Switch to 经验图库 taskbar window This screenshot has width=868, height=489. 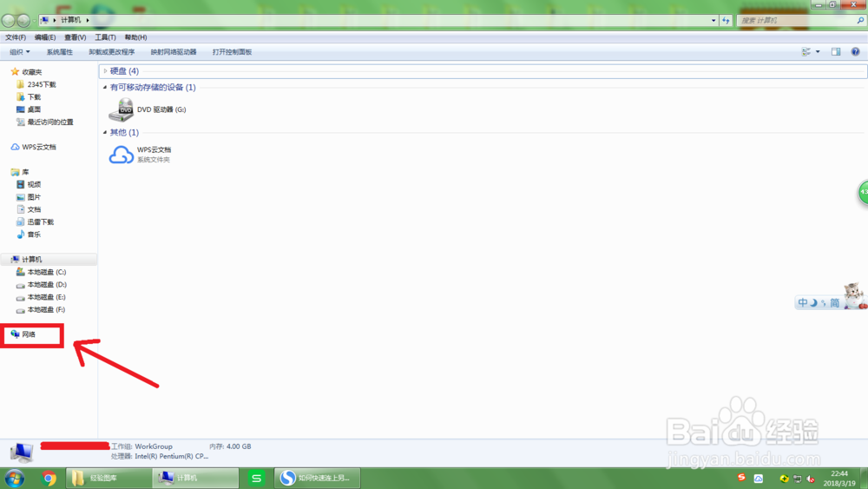coord(109,478)
